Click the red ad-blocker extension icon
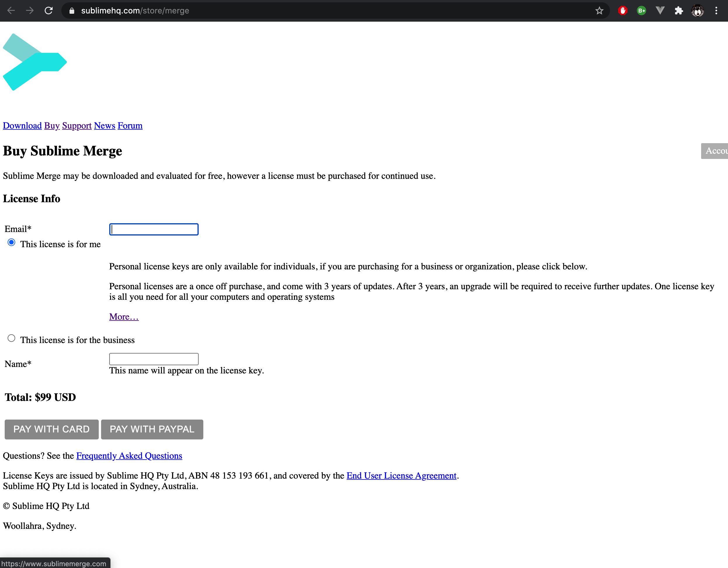 point(623,10)
